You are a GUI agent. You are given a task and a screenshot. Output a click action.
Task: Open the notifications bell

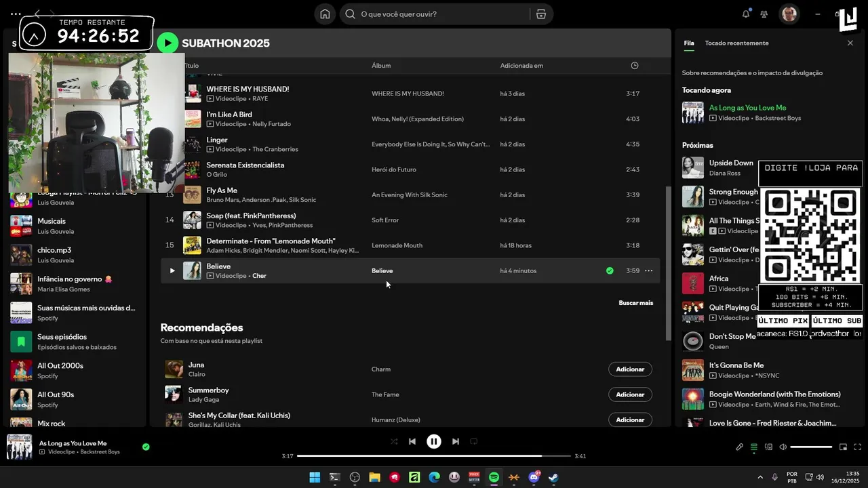tap(746, 14)
